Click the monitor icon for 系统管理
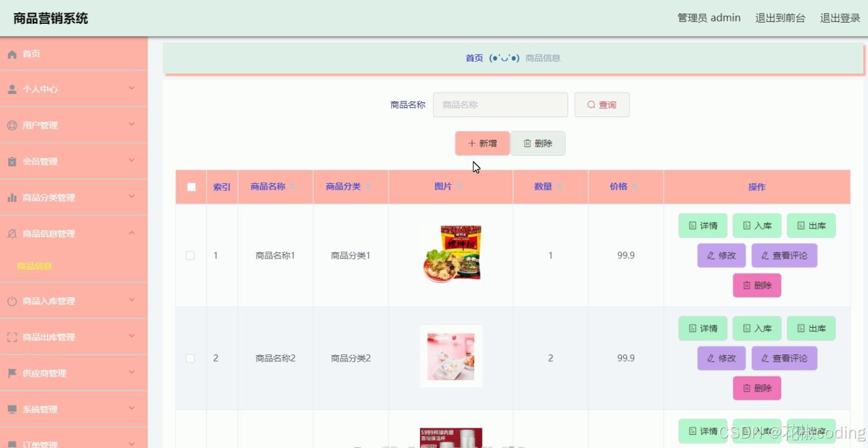Image resolution: width=868 pixels, height=448 pixels. (13, 409)
